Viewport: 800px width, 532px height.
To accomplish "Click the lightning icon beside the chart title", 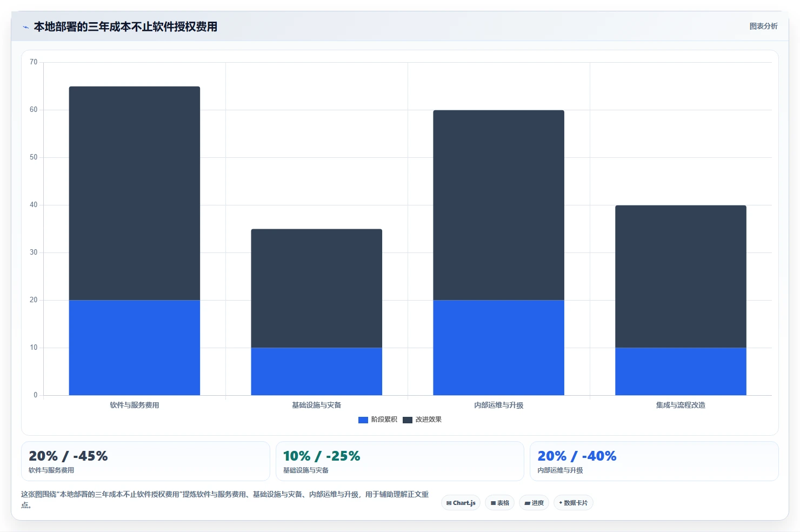I will click(x=25, y=27).
